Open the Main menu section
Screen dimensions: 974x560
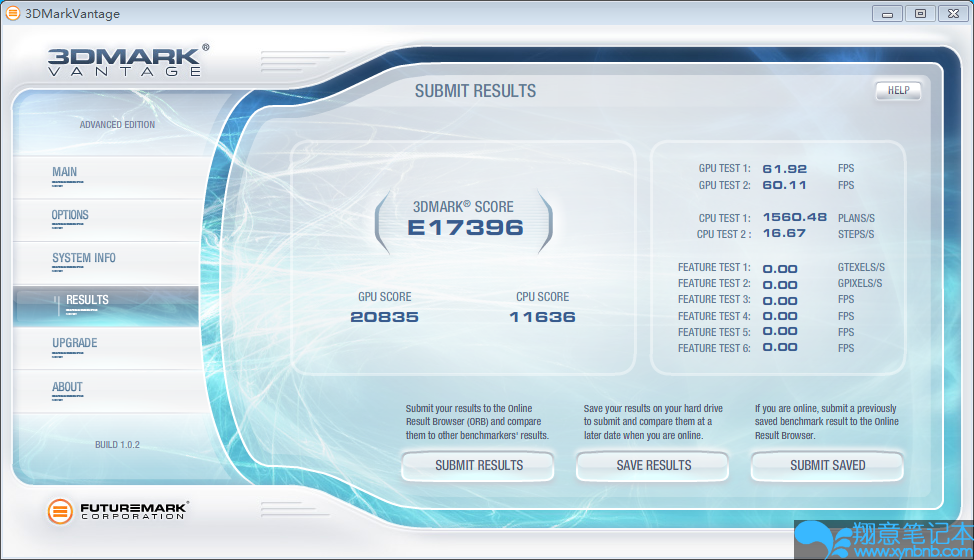[x=65, y=172]
